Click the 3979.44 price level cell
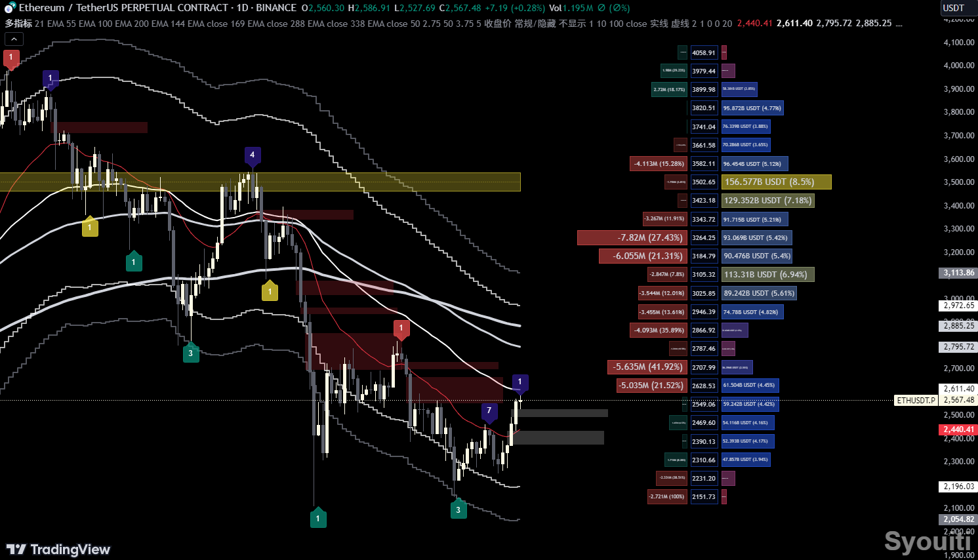 click(704, 71)
